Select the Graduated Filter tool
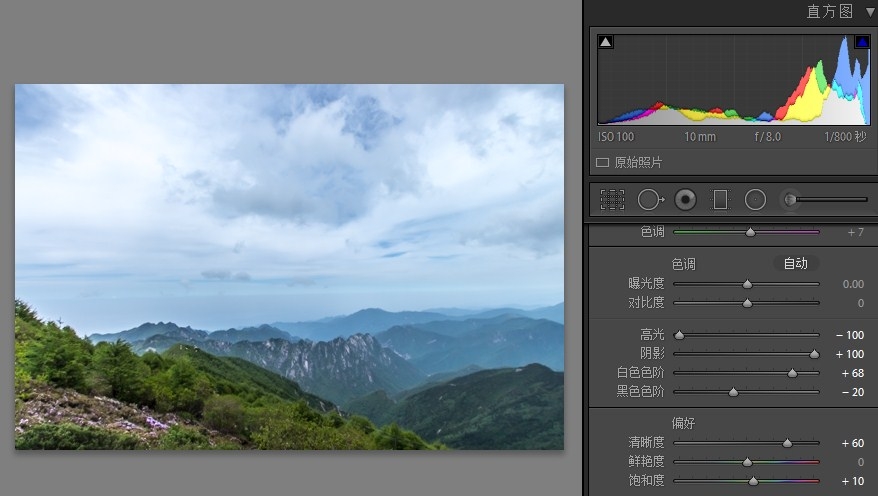 point(720,200)
